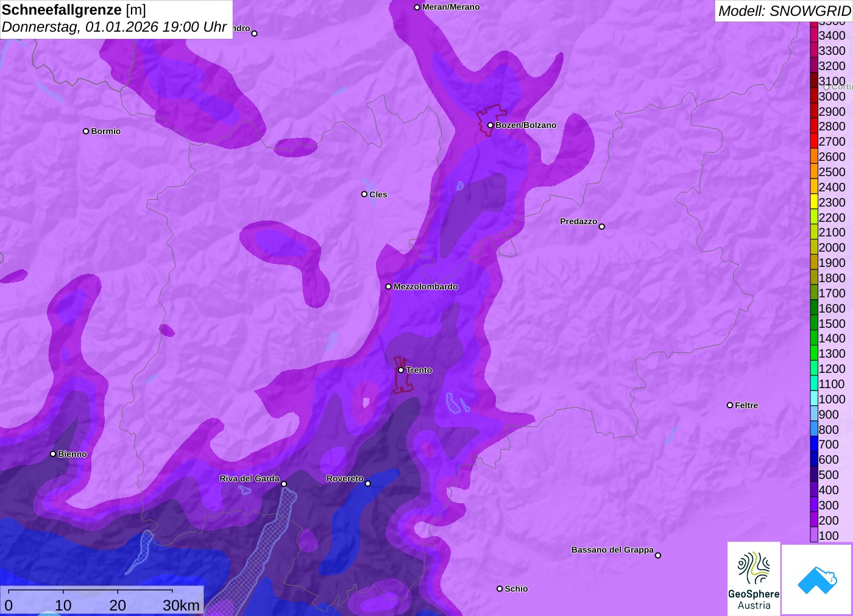
Task: Click the Bassano del Grappa label
Action: click(x=612, y=550)
